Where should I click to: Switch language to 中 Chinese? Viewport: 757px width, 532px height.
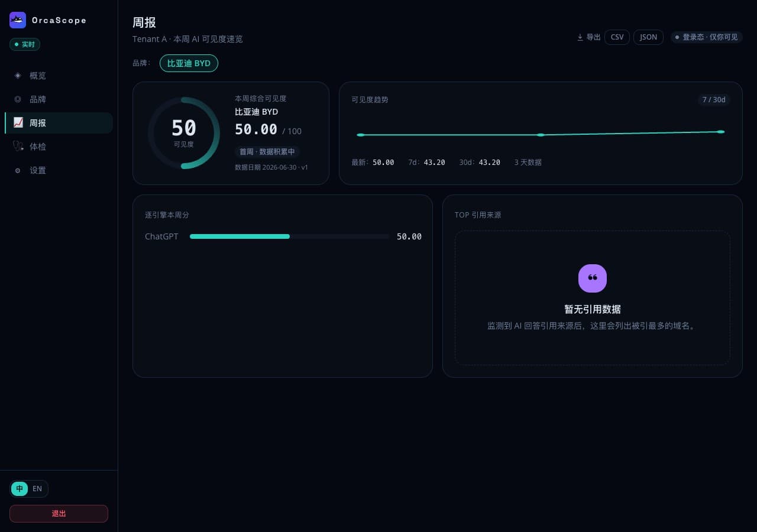click(20, 489)
